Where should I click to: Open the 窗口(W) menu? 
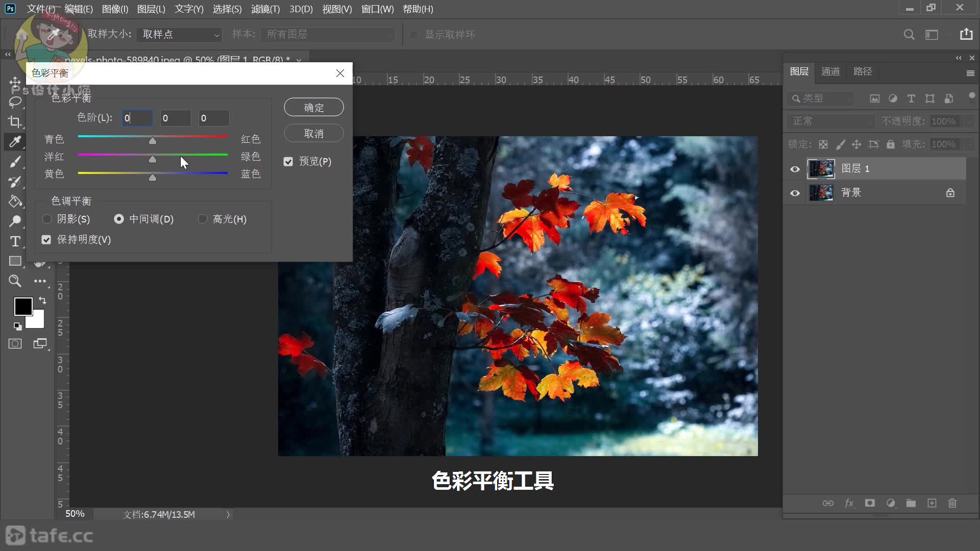(x=377, y=9)
